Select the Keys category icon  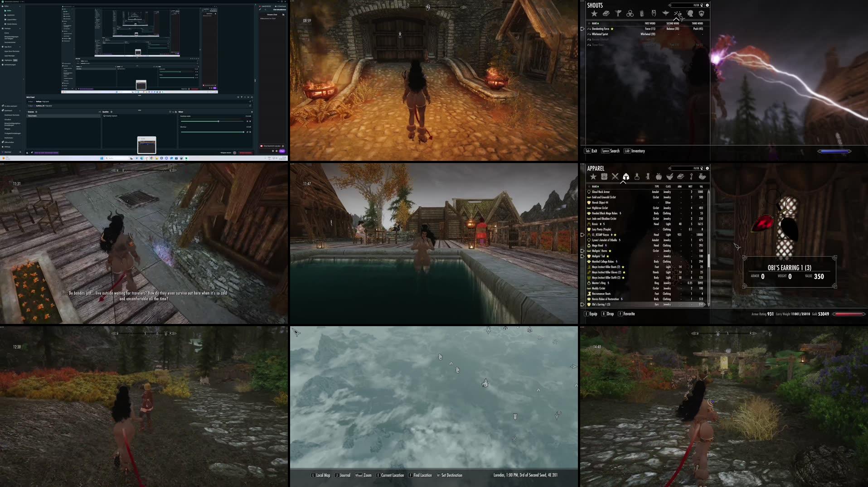pyautogui.click(x=691, y=177)
